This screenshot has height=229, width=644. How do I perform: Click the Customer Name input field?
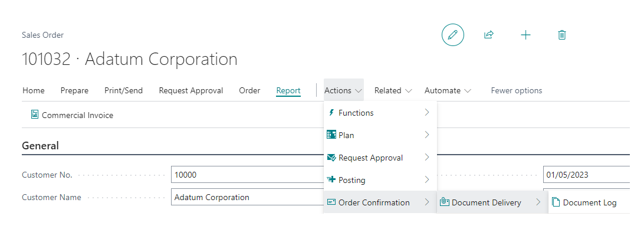tap(247, 197)
